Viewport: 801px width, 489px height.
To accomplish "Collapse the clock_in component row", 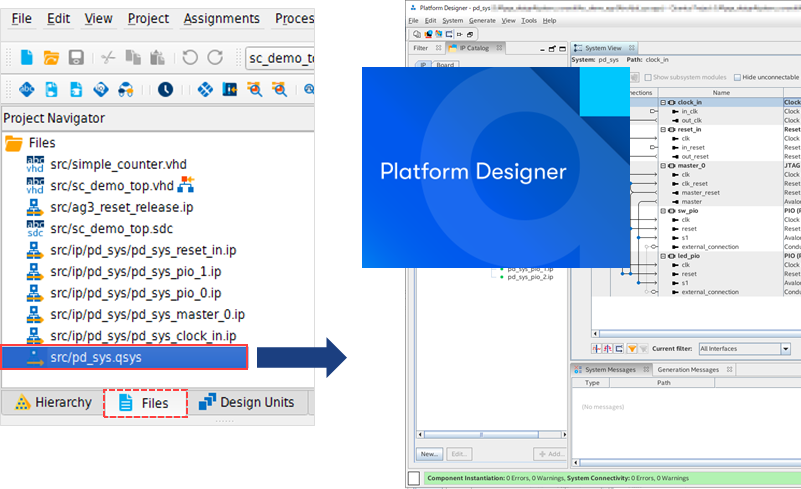I will point(662,102).
